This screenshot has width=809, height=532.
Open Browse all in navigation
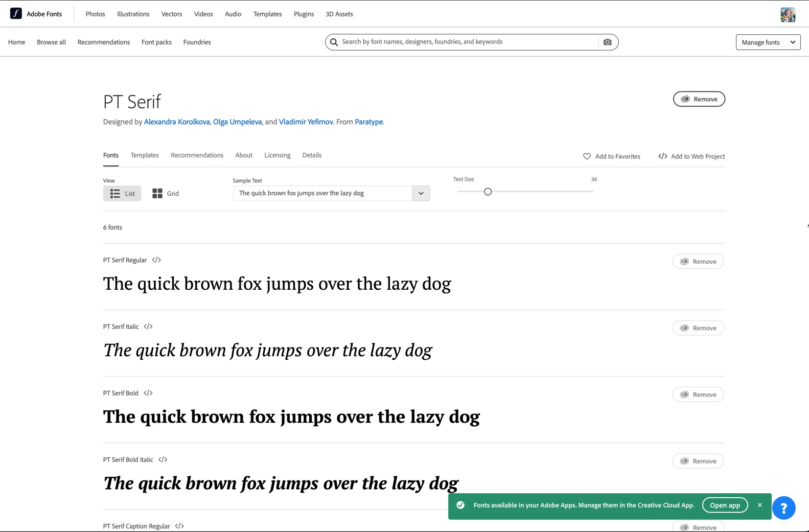(x=51, y=42)
